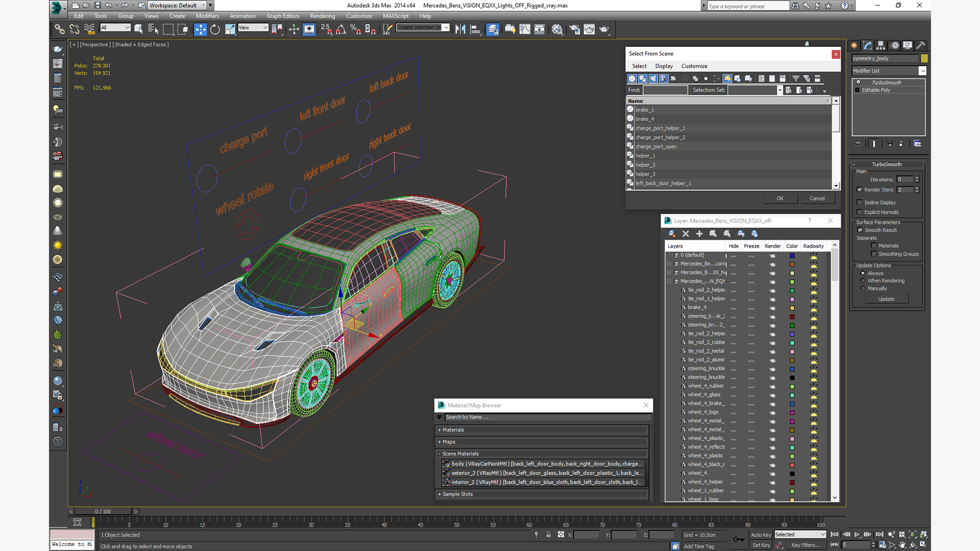Enable Separate by Smoothing Groups checkbox
Viewport: 980px width, 551px height.
874,254
